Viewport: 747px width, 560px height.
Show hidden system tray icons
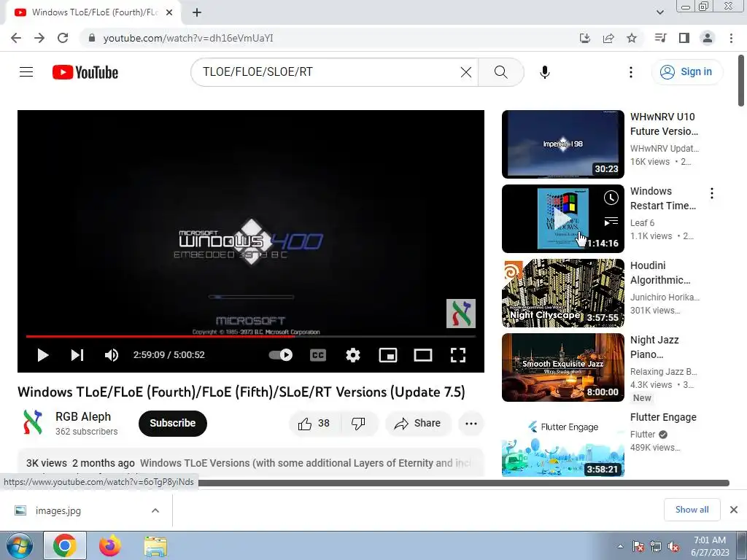(620, 546)
